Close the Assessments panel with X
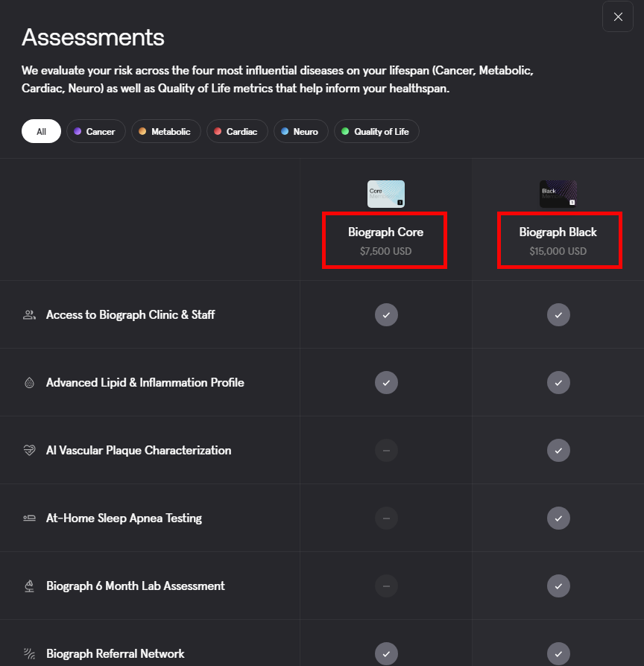This screenshot has width=644, height=666. click(x=618, y=16)
